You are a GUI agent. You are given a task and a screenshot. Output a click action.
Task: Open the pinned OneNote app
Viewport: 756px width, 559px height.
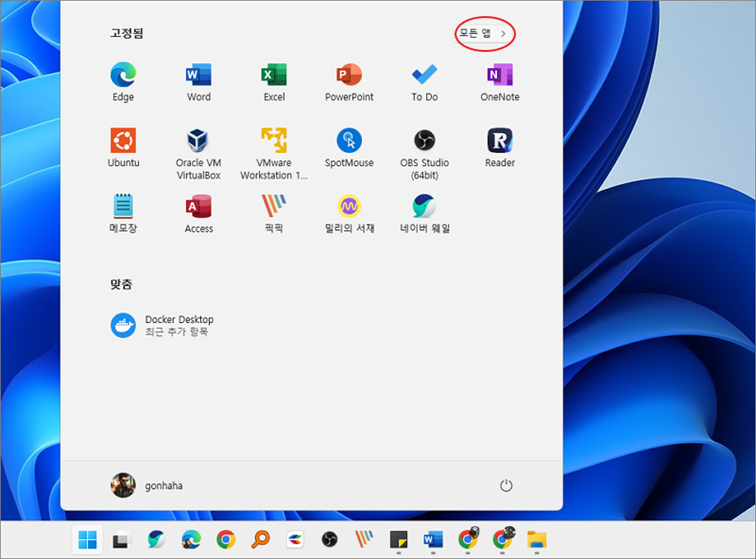pyautogui.click(x=500, y=82)
